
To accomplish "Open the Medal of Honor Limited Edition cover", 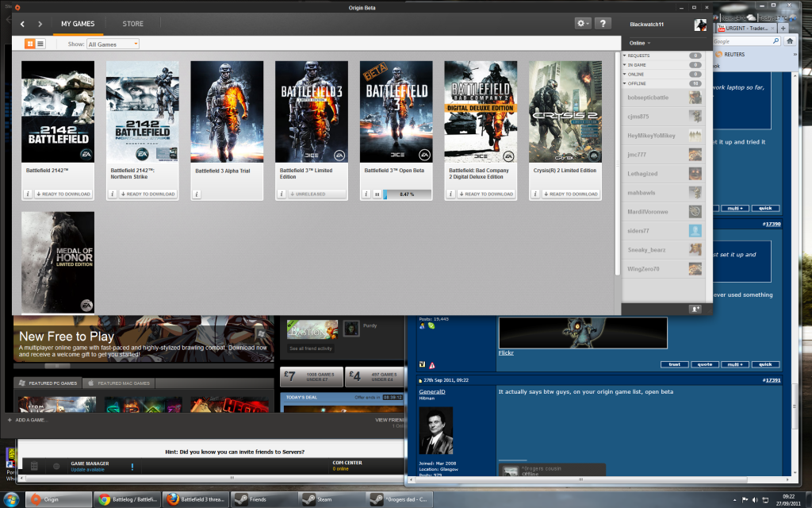I will 58,262.
